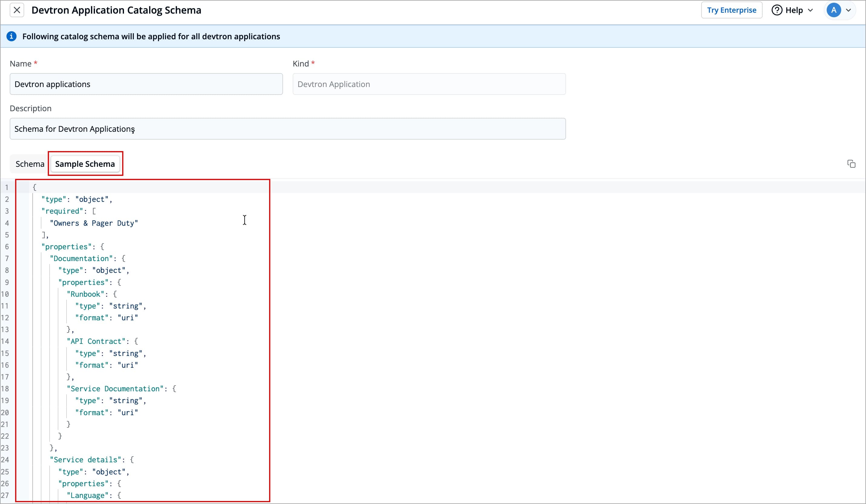Click the blue avatar icon labeled A
Image resolution: width=866 pixels, height=504 pixels.
coord(834,10)
